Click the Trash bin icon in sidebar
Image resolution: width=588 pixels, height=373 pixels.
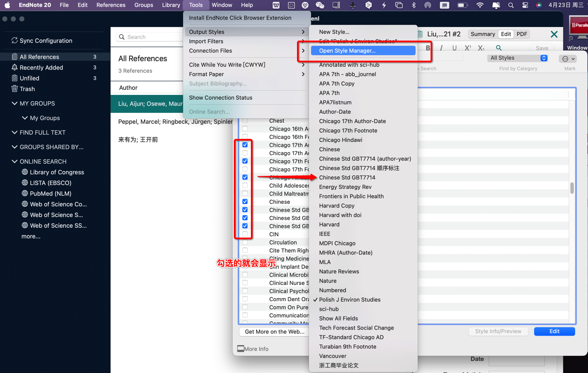(x=15, y=89)
